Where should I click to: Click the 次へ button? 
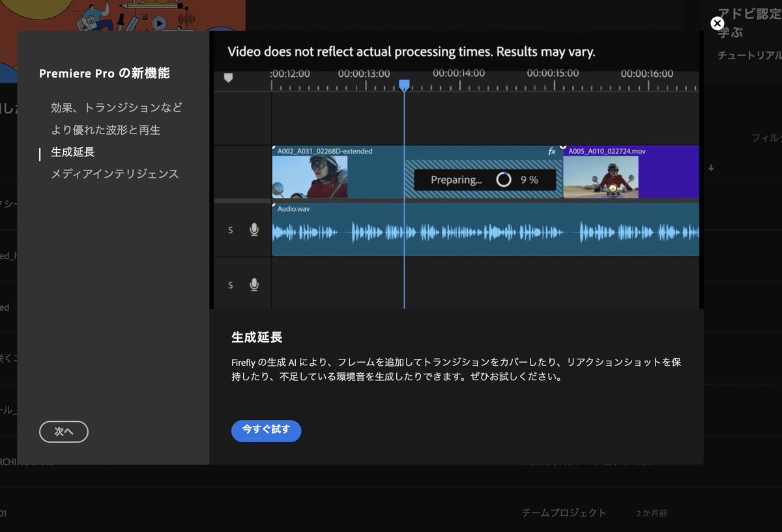pyautogui.click(x=64, y=432)
